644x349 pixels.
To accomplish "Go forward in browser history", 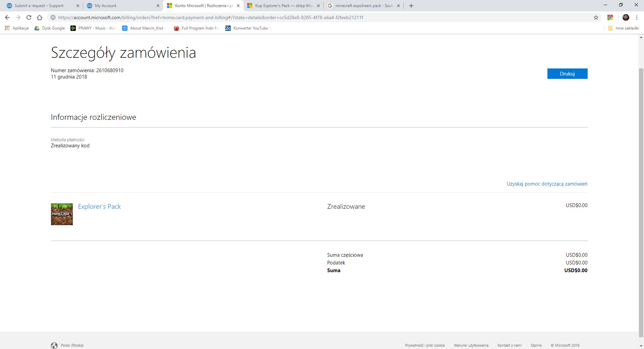I will point(18,17).
